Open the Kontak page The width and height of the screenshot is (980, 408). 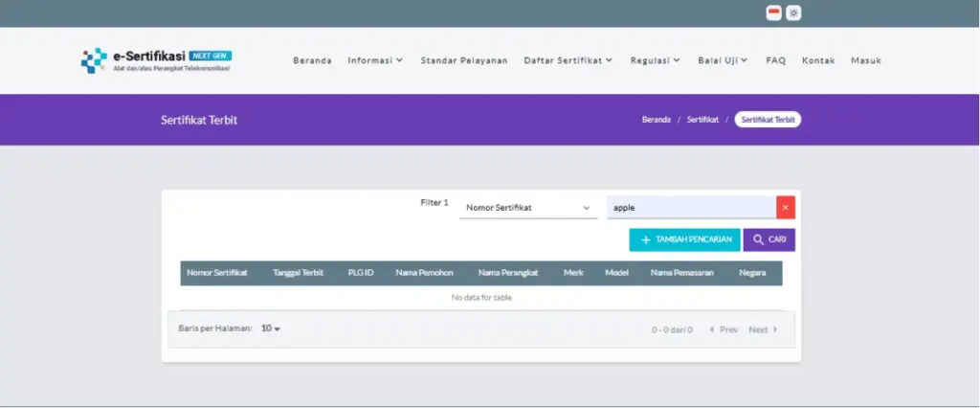818,60
